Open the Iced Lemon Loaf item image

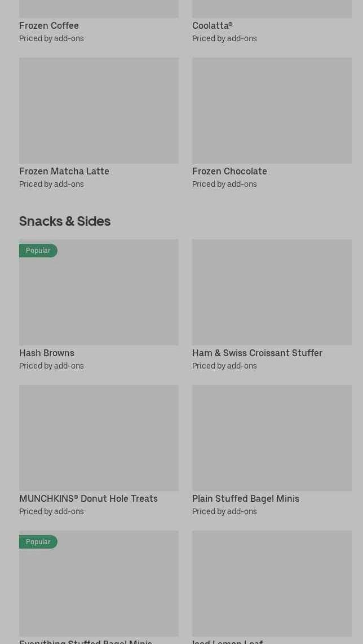pos(272,583)
